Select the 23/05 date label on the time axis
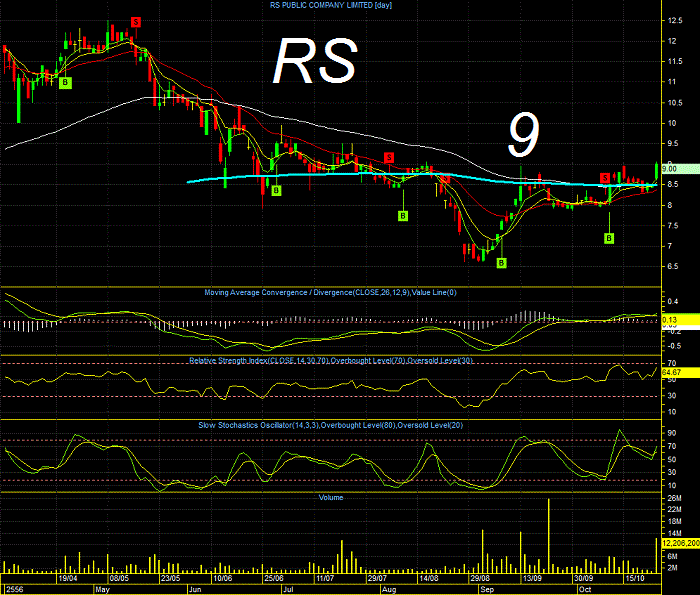 [x=171, y=578]
